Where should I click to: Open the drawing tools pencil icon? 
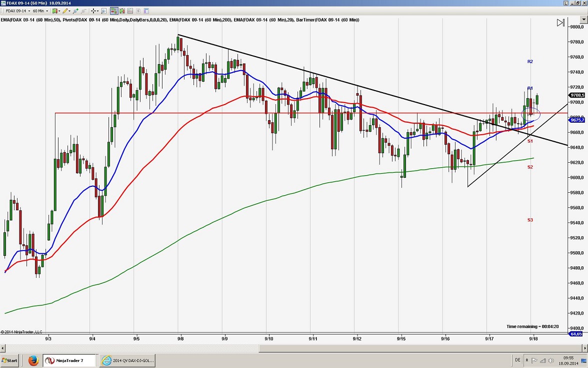click(65, 11)
